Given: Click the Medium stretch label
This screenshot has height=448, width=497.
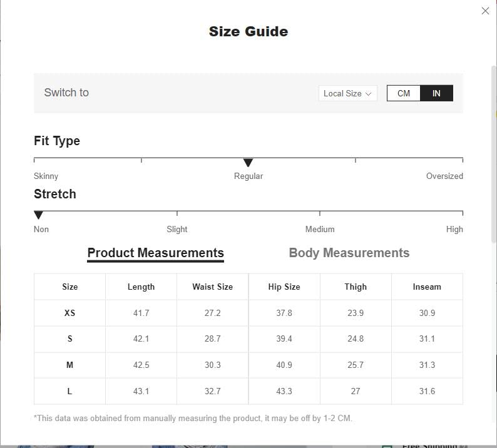Looking at the screenshot, I should click(x=320, y=230).
